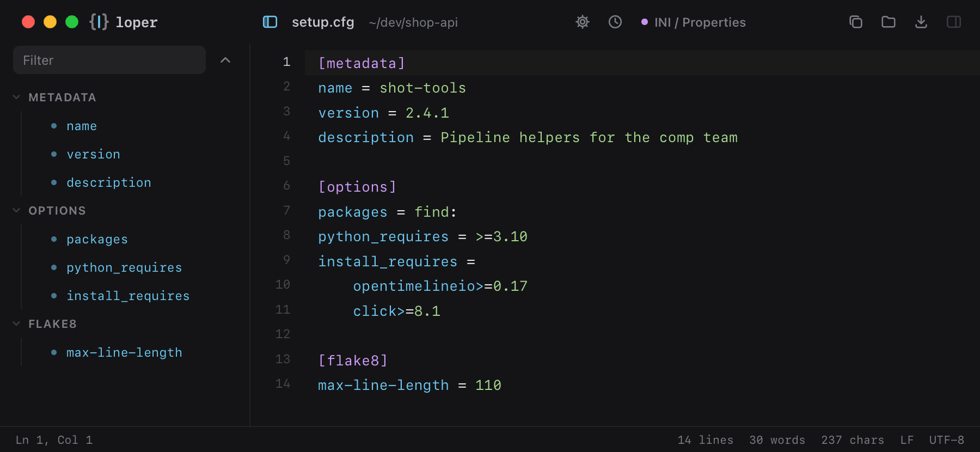Change line endings via LF indicator
Image resolution: width=980 pixels, height=452 pixels.
pos(906,440)
